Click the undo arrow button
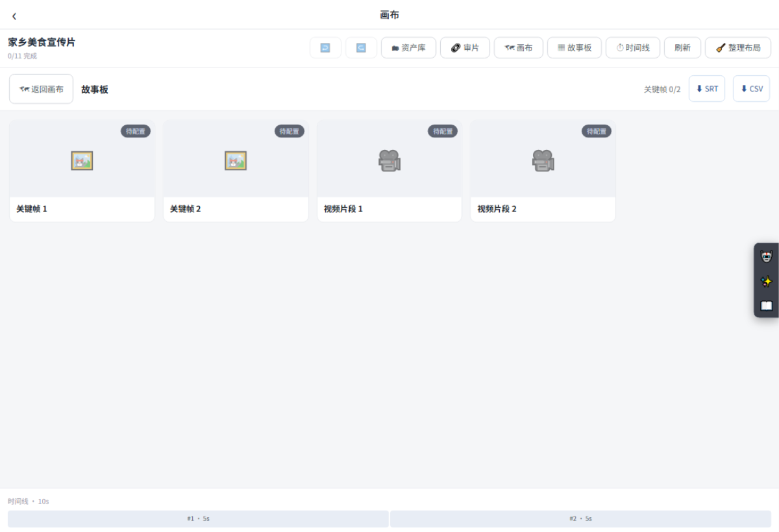 click(x=325, y=48)
